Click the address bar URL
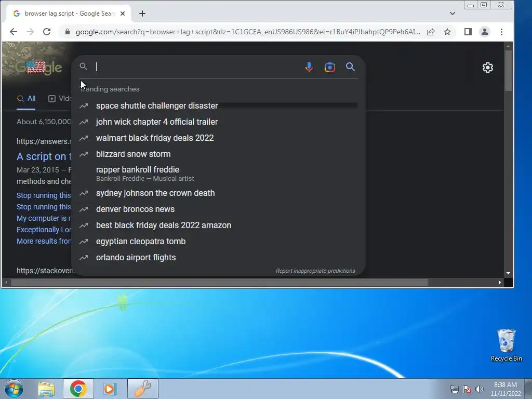The image size is (532, 399). tap(248, 32)
